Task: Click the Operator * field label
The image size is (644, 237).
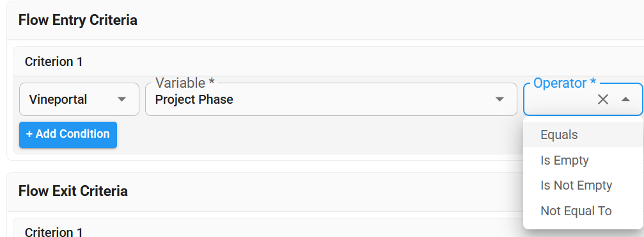Action: pyautogui.click(x=564, y=83)
